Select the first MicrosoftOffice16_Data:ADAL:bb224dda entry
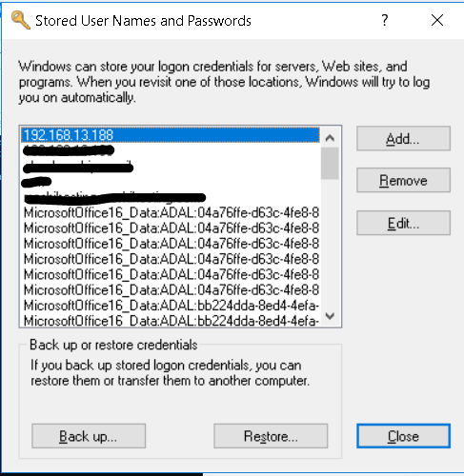Screen dimensions: 464x476 171,306
